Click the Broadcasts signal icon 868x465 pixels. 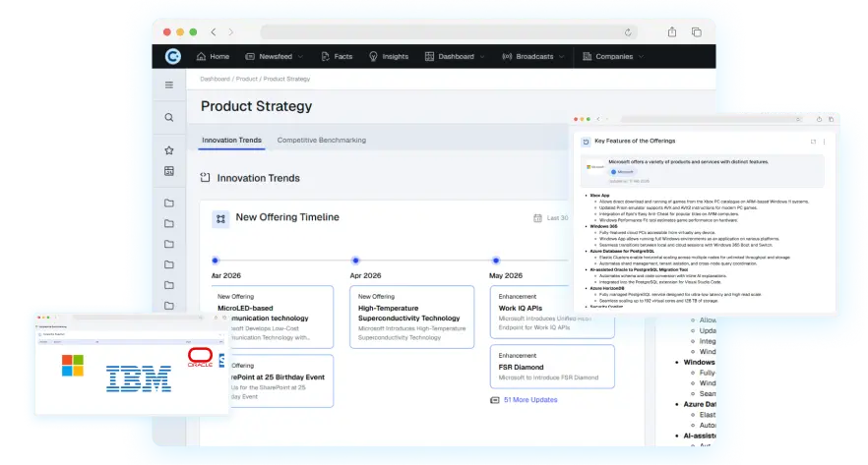pyautogui.click(x=507, y=56)
